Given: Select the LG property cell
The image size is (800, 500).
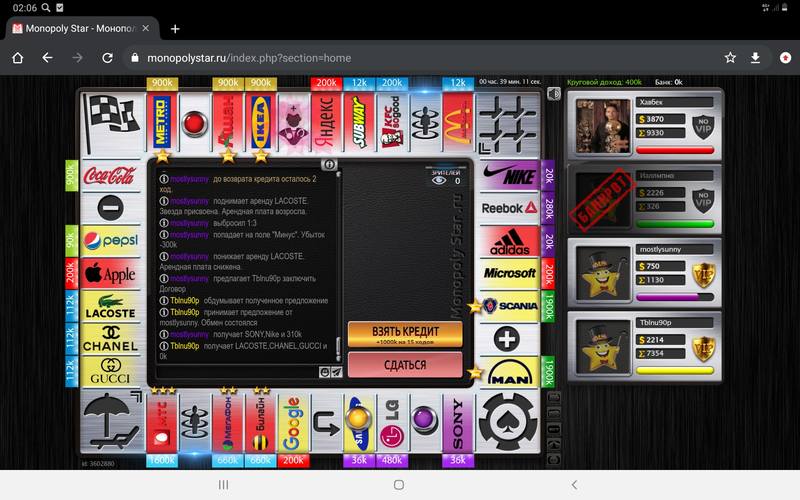Looking at the screenshot, I should click(x=392, y=422).
